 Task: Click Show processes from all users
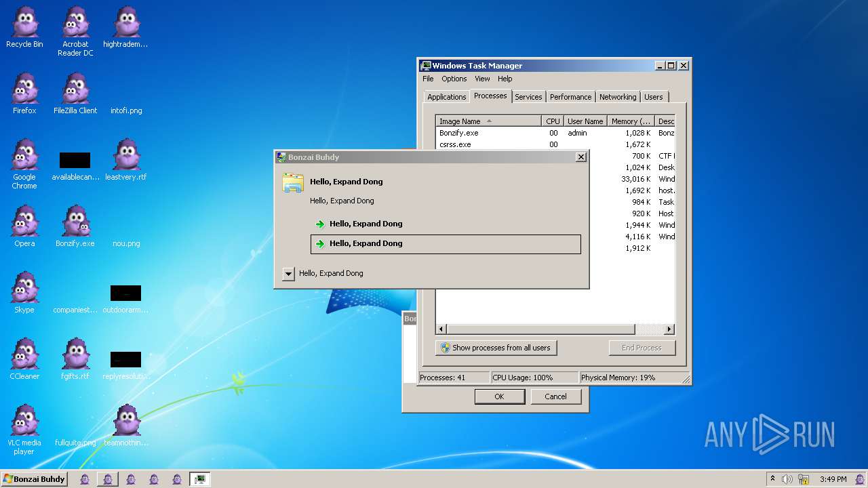click(x=496, y=348)
